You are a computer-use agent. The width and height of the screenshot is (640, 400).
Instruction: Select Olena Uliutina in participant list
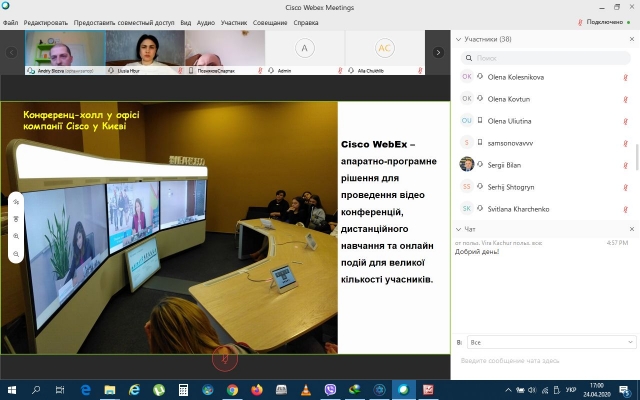point(545,121)
